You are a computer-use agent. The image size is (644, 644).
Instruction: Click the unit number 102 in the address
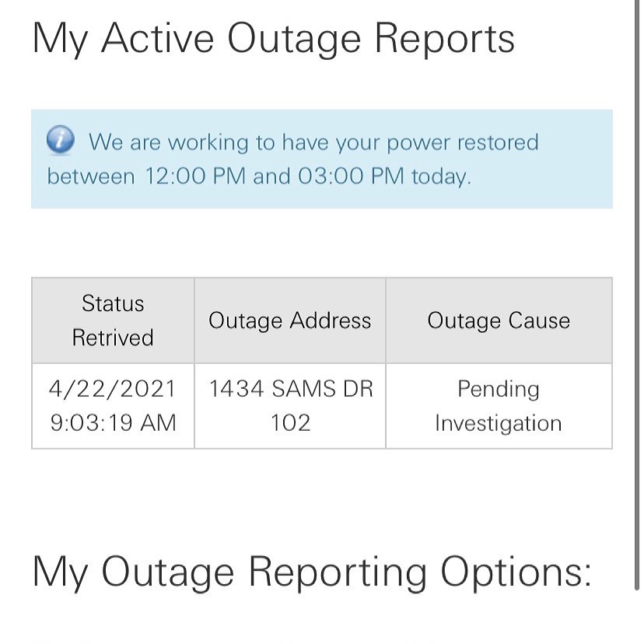290,423
